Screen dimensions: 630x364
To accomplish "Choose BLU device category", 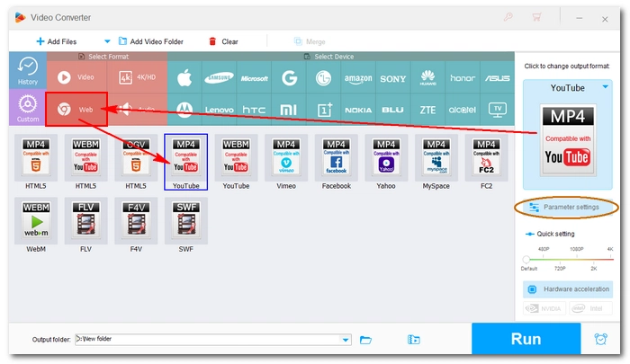I will pyautogui.click(x=393, y=110).
